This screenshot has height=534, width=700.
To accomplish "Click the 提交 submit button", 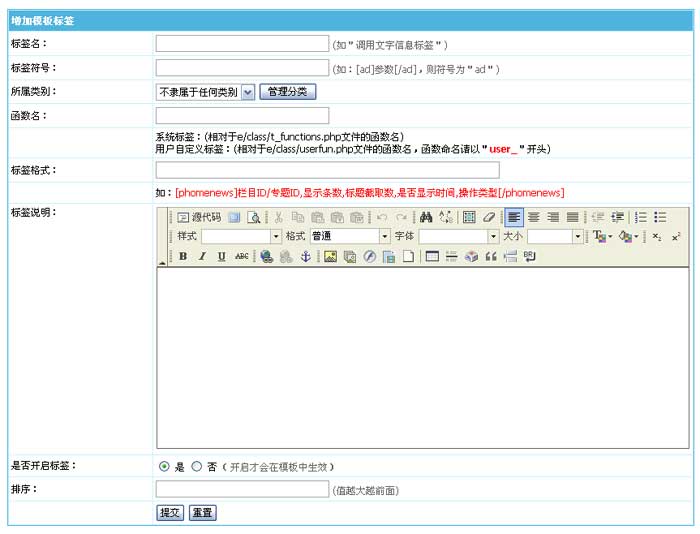I will pyautogui.click(x=170, y=512).
